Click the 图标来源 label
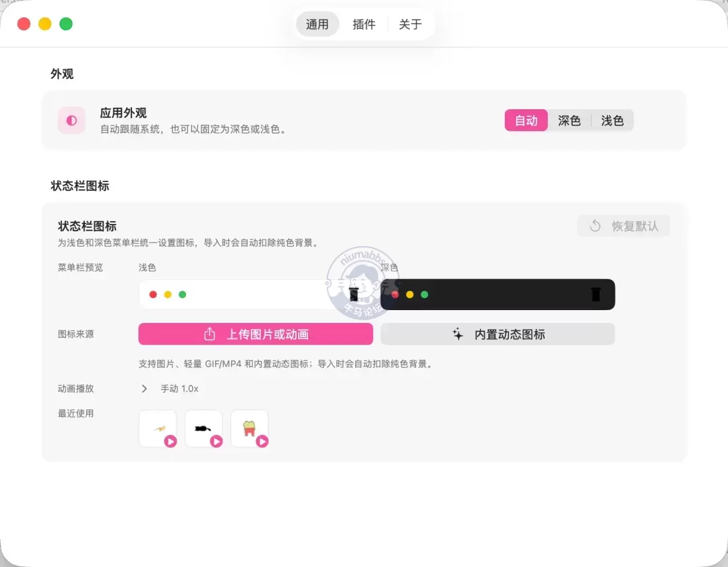Viewport: 728px width, 567px height. [x=75, y=334]
